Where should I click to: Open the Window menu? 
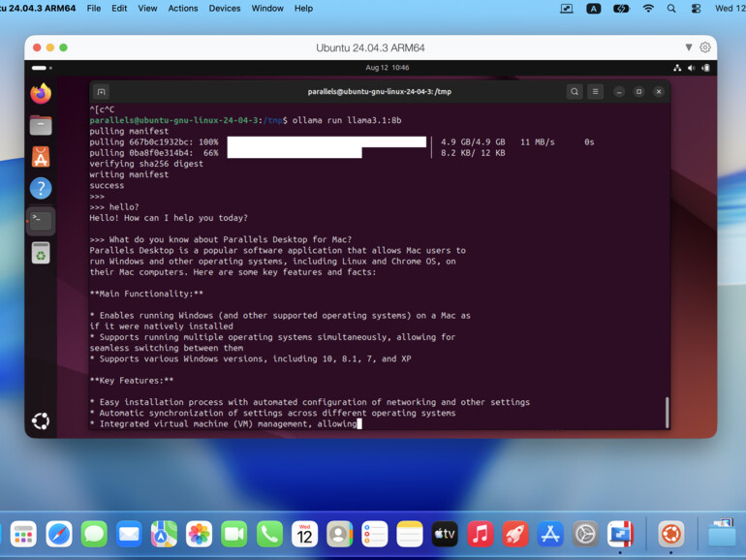[267, 9]
